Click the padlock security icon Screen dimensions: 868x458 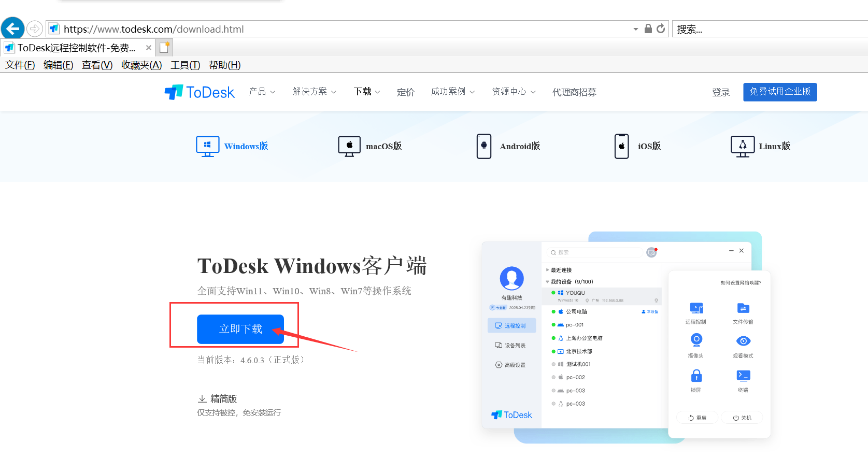(648, 28)
